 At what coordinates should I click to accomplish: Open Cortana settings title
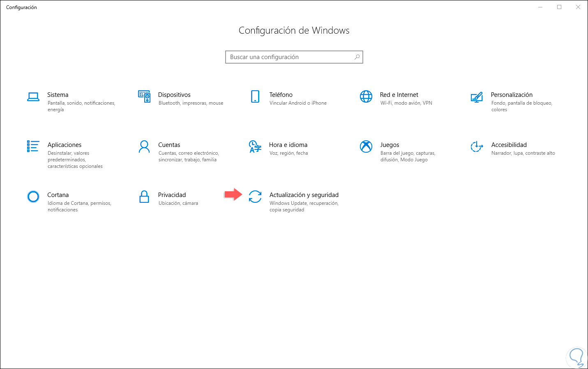58,195
